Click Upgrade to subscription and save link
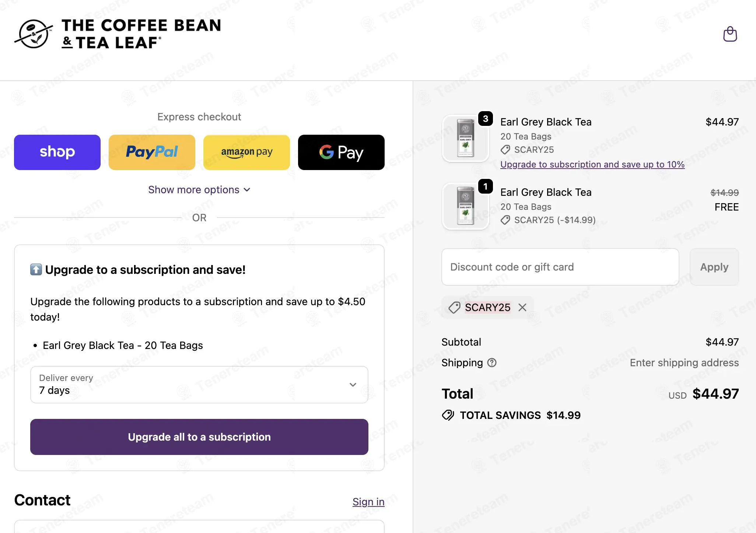756x533 pixels. tap(592, 165)
